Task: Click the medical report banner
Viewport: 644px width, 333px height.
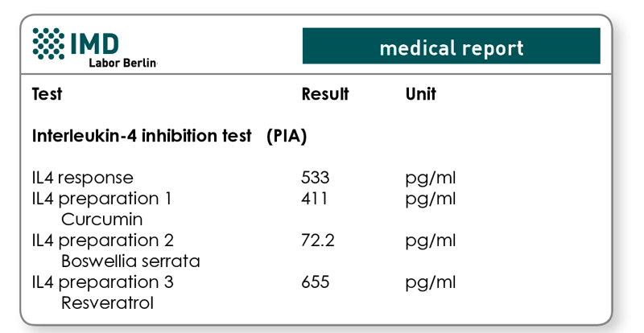Action: [x=452, y=46]
